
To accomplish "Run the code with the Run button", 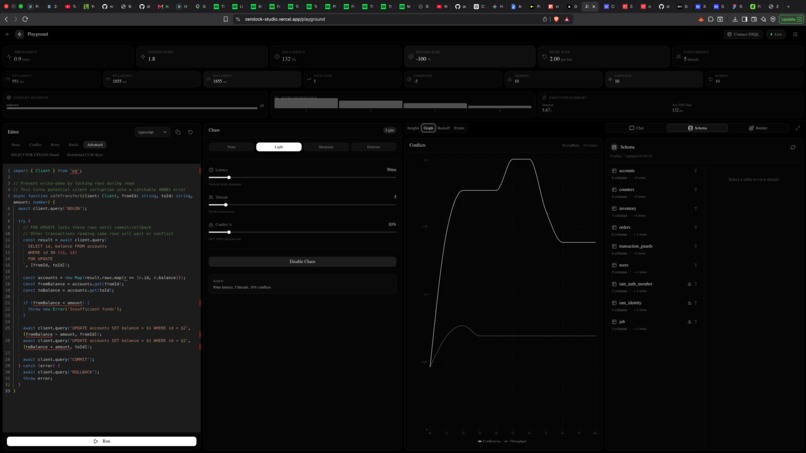I will point(102,441).
